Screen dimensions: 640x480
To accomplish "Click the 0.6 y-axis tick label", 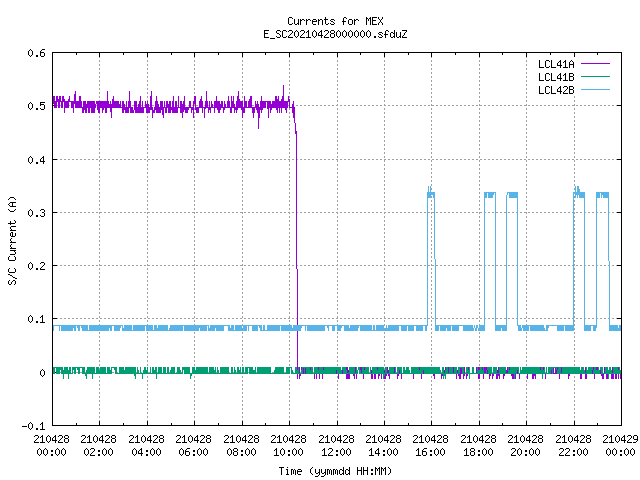I will pyautogui.click(x=36, y=53).
